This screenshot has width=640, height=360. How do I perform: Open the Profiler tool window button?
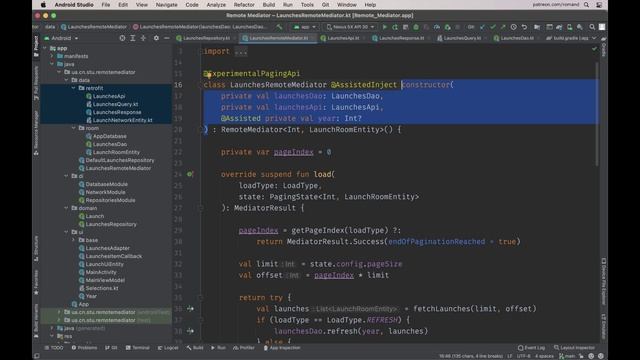(x=244, y=348)
